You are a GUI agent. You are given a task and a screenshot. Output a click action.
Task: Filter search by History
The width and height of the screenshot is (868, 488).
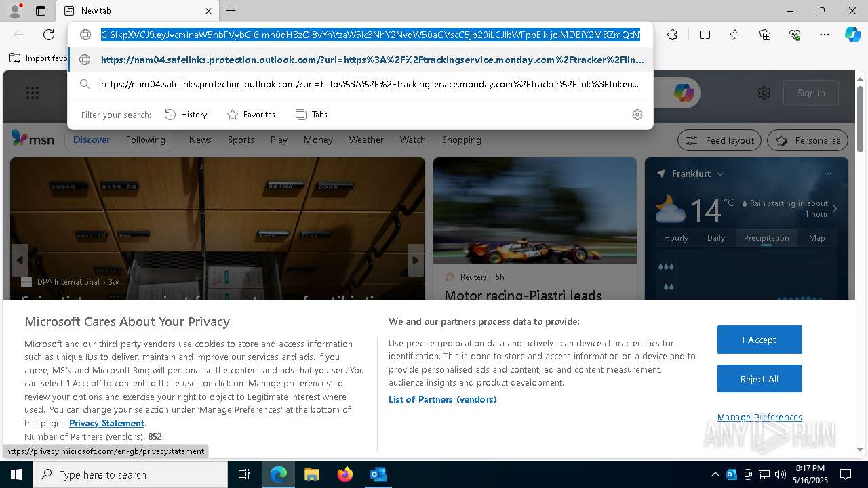pyautogui.click(x=186, y=115)
